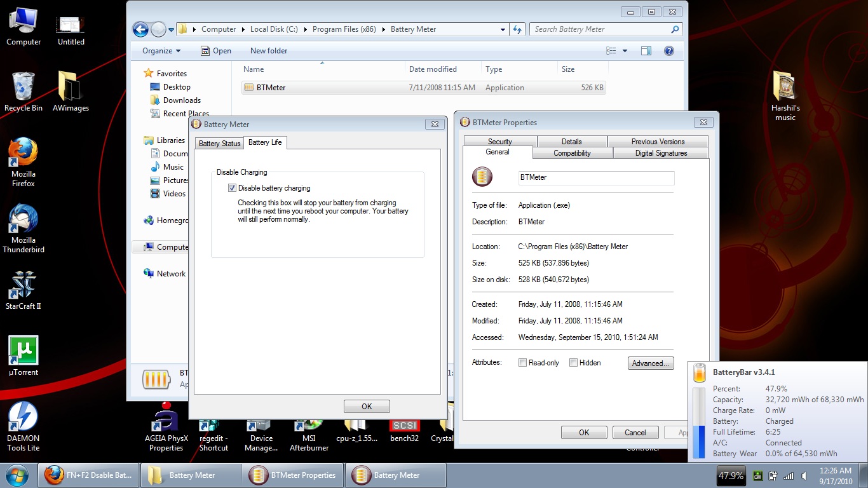Cancel the BTMeter Properties dialog
868x488 pixels.
pyautogui.click(x=635, y=433)
